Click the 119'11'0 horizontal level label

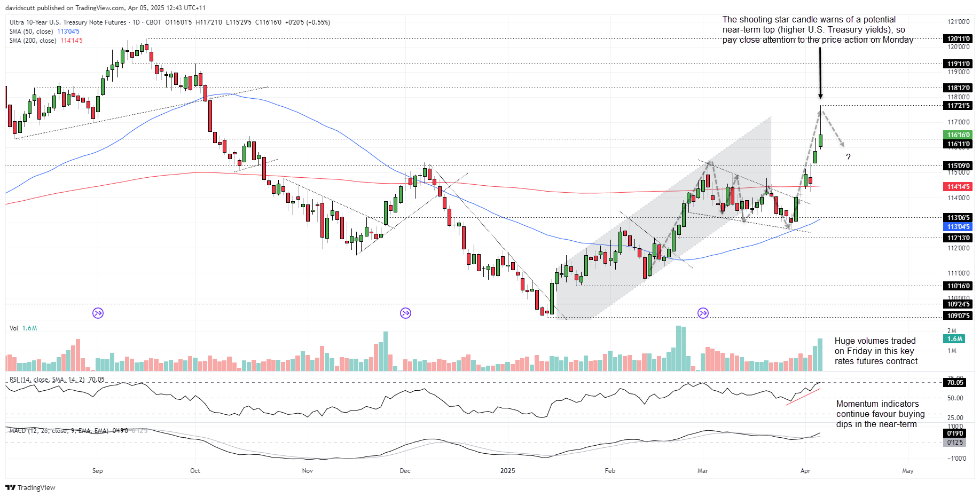pyautogui.click(x=958, y=64)
